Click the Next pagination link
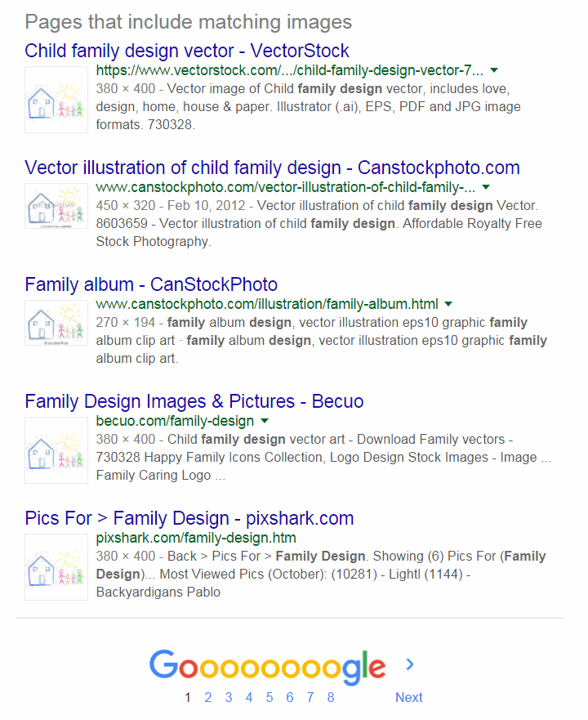The height and width of the screenshot is (720, 588). (409, 697)
